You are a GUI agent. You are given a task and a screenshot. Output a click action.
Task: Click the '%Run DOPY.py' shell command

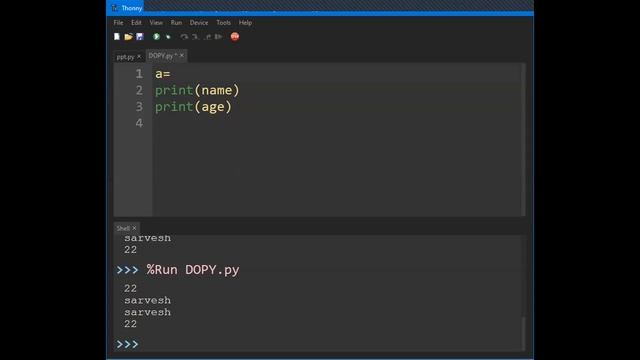193,270
